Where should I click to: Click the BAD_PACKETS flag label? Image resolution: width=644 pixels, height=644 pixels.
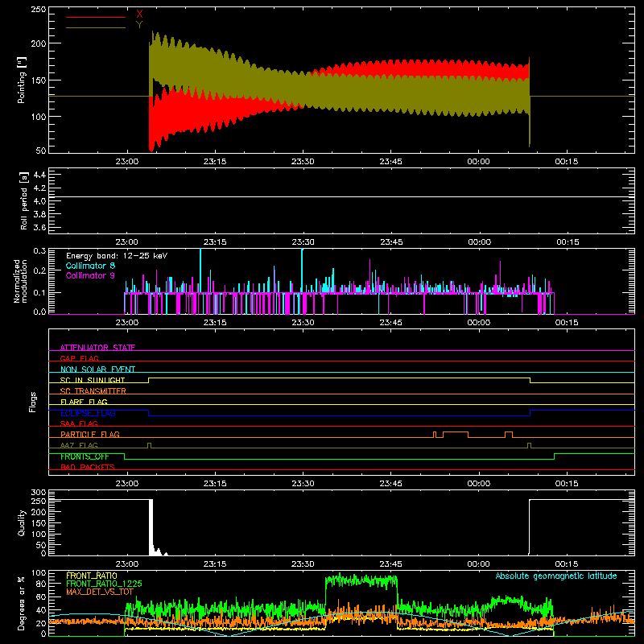88,467
